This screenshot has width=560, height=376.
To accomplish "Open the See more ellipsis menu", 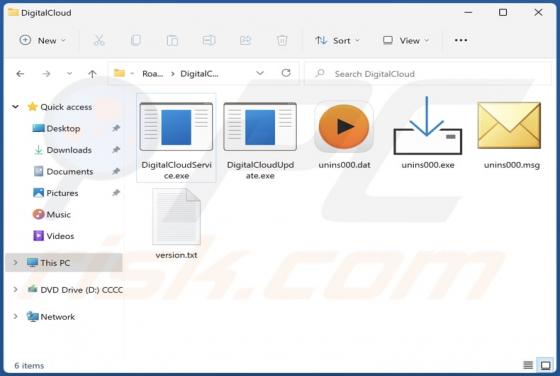I will pyautogui.click(x=461, y=40).
